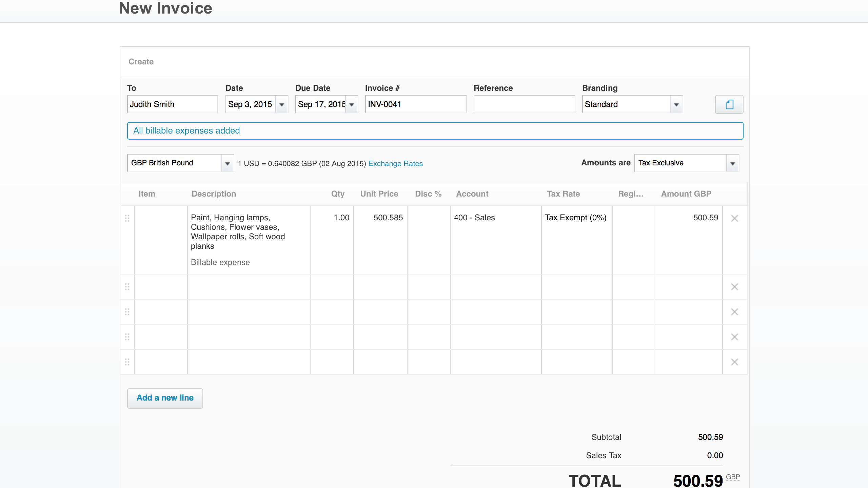
Task: Click the Create menu label
Action: 141,61
